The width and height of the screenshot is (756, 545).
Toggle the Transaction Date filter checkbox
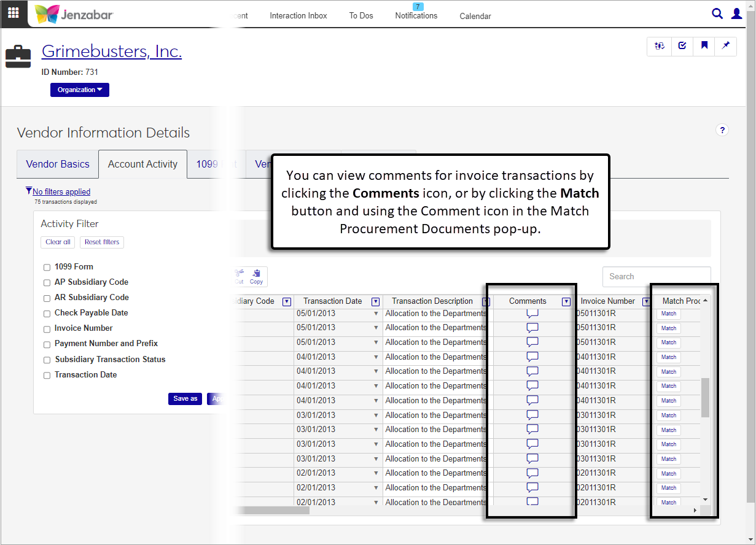47,376
